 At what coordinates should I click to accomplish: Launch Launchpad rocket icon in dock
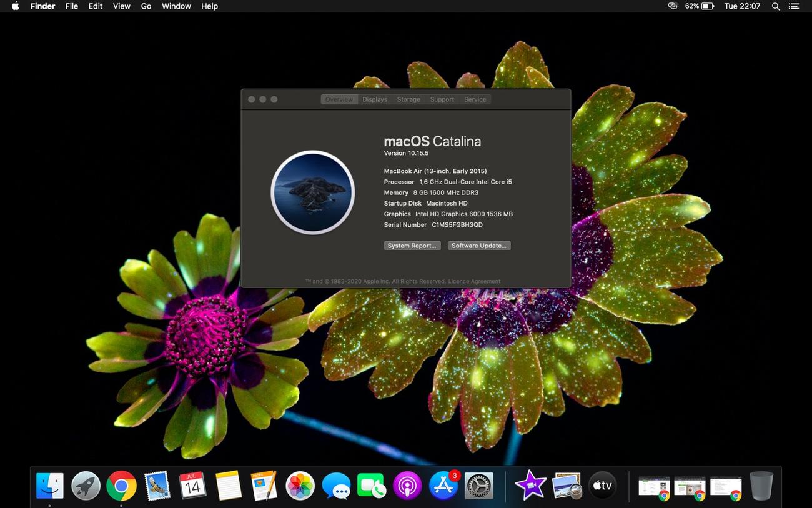tap(86, 486)
